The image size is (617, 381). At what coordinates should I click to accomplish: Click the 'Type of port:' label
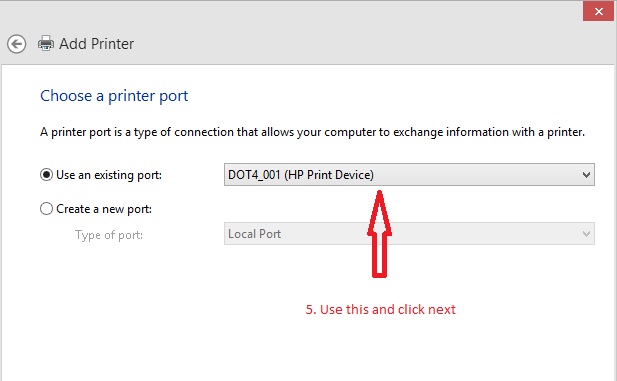click(109, 235)
